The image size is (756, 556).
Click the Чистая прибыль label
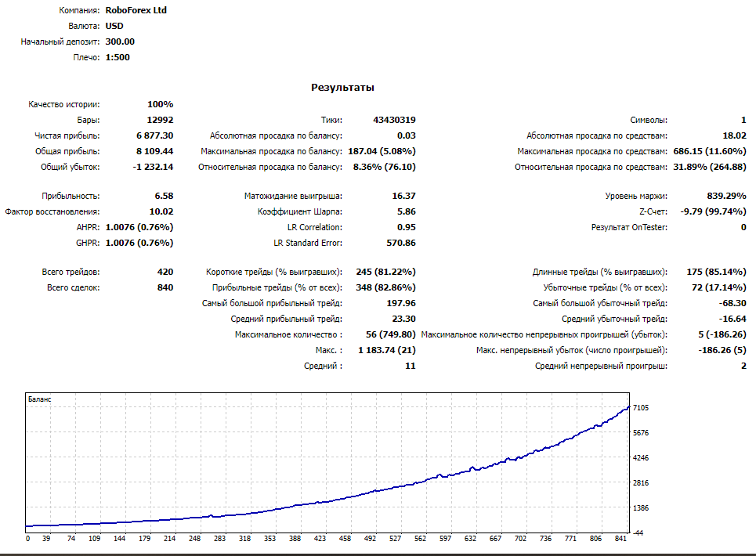67,136
